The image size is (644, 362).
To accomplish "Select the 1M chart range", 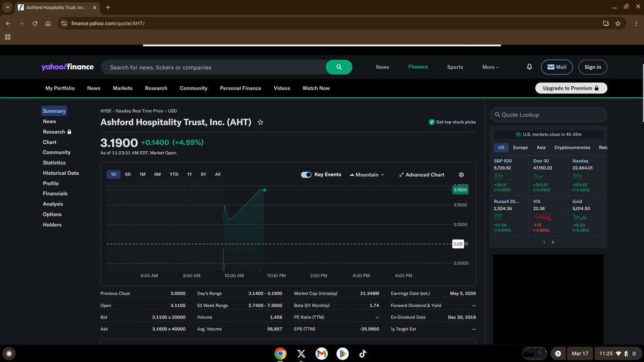I will pos(142,174).
